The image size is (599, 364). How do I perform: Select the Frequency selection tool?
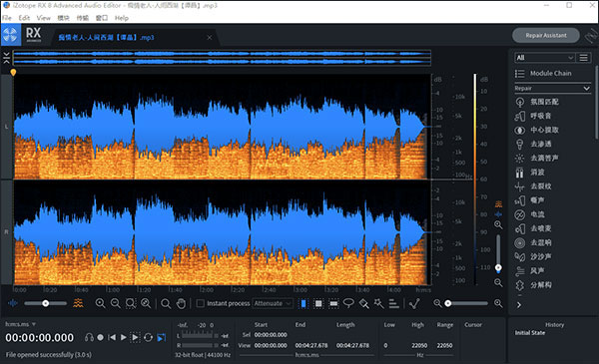tap(333, 304)
